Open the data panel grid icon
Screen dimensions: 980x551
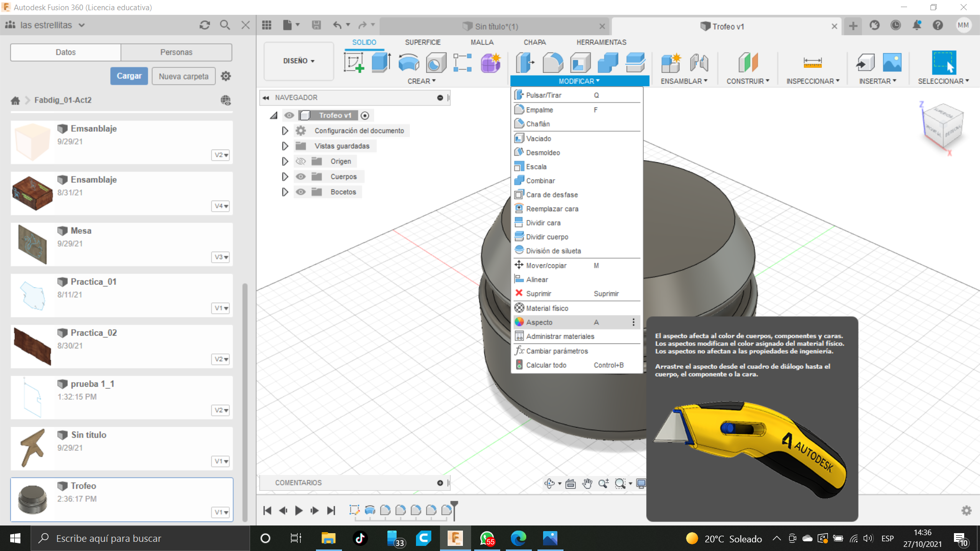tap(266, 25)
